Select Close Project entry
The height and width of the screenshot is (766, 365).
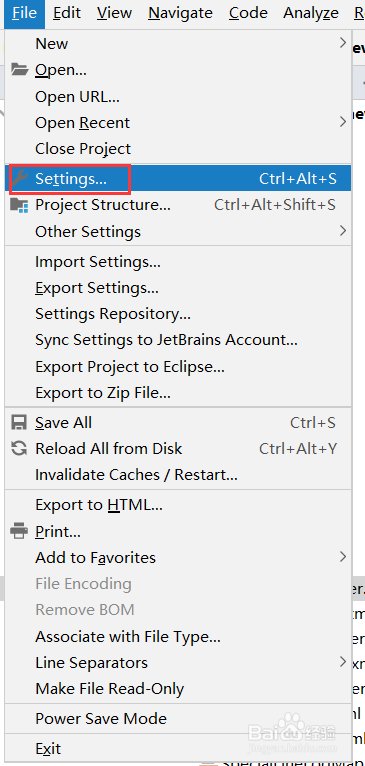[x=178, y=149]
